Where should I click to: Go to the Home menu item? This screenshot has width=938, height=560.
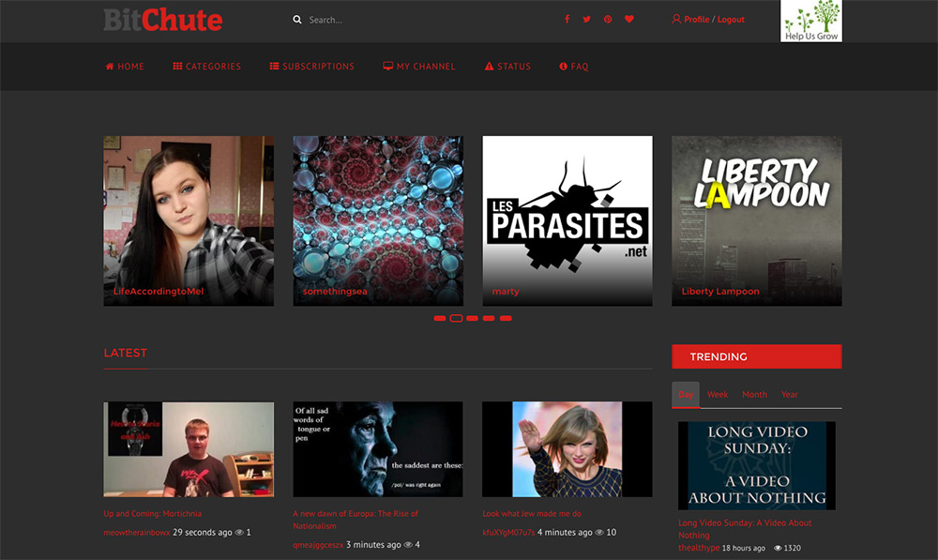point(125,67)
